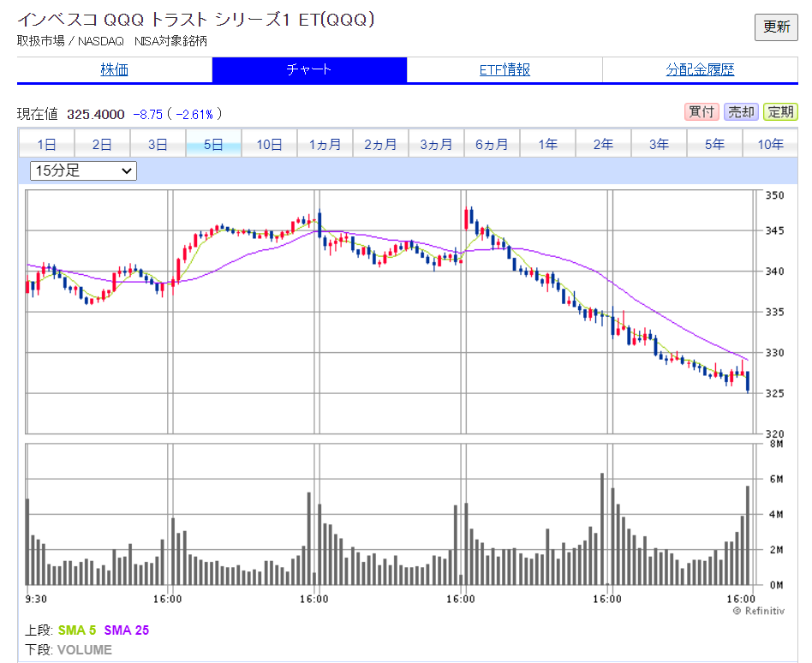Select the 2ヵ月 chart period

(x=380, y=144)
